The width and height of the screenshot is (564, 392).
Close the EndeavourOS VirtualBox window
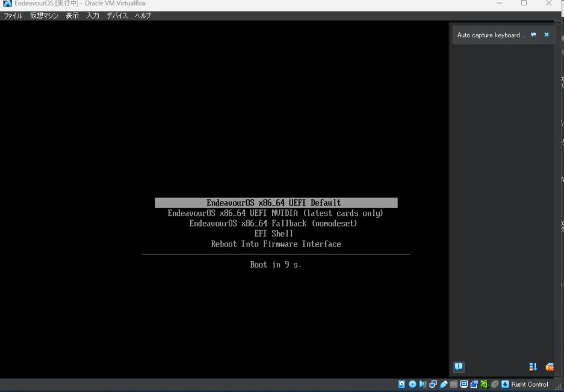[x=549, y=3]
